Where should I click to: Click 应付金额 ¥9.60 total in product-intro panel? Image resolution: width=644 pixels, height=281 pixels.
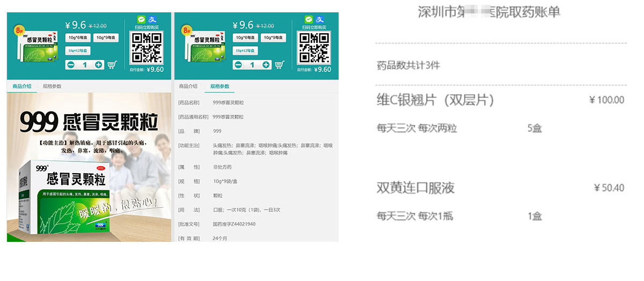point(147,69)
